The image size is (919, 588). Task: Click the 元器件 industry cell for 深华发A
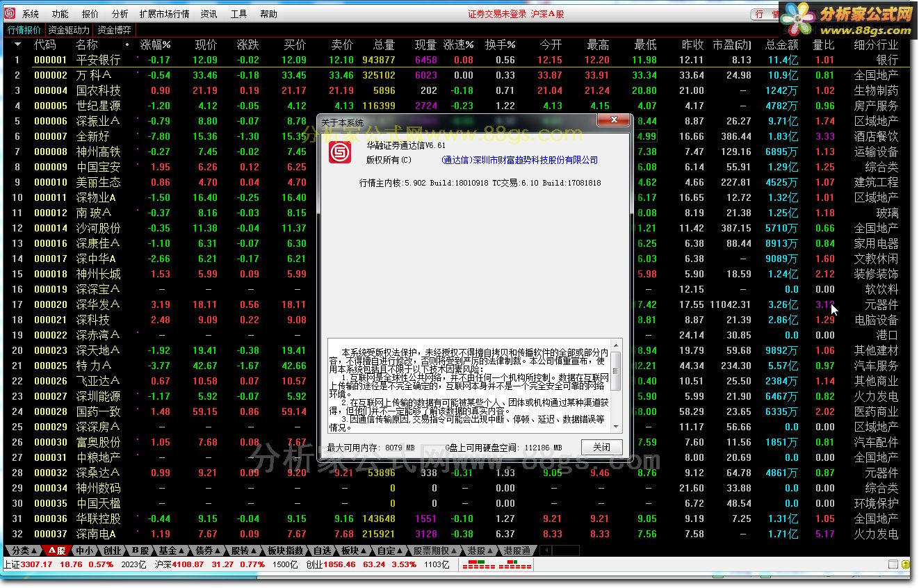881,305
